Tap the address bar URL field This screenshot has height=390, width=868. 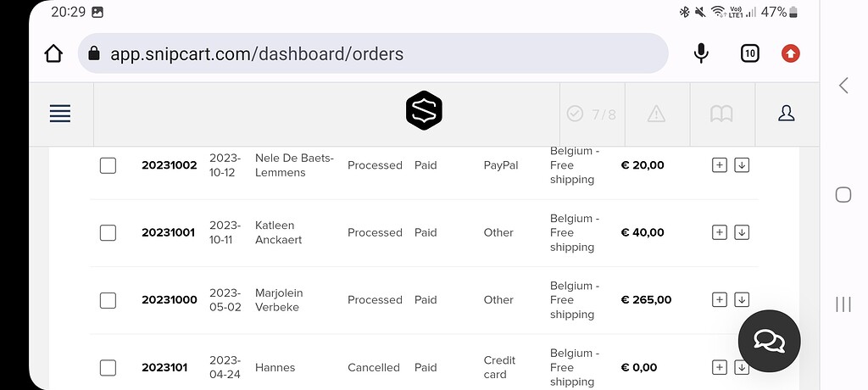[373, 53]
